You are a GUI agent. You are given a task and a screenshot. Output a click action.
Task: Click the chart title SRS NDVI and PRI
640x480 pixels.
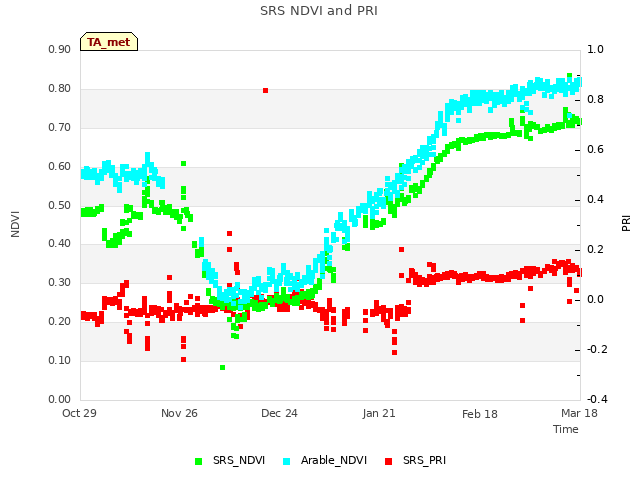pos(319,11)
